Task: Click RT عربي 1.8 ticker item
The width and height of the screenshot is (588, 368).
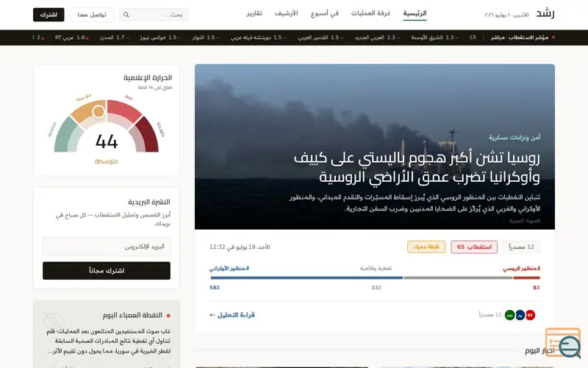Action: point(71,38)
